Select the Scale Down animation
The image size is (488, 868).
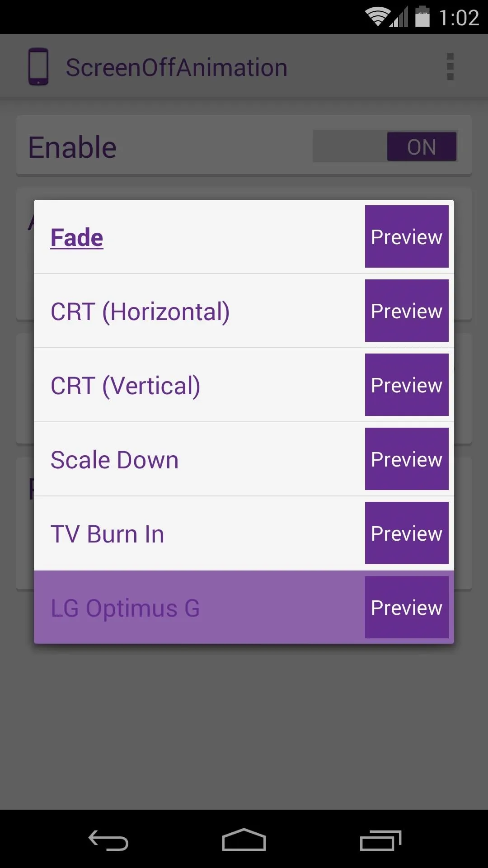pyautogui.click(x=199, y=459)
